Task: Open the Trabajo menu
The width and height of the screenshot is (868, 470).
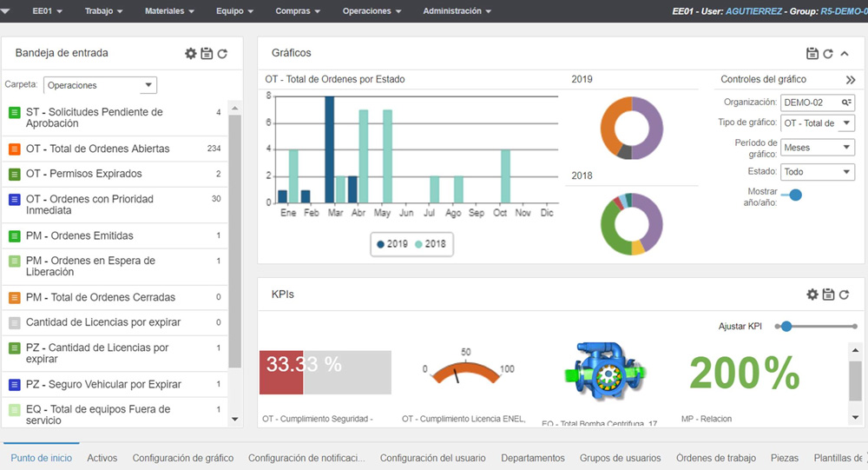Action: pos(103,11)
